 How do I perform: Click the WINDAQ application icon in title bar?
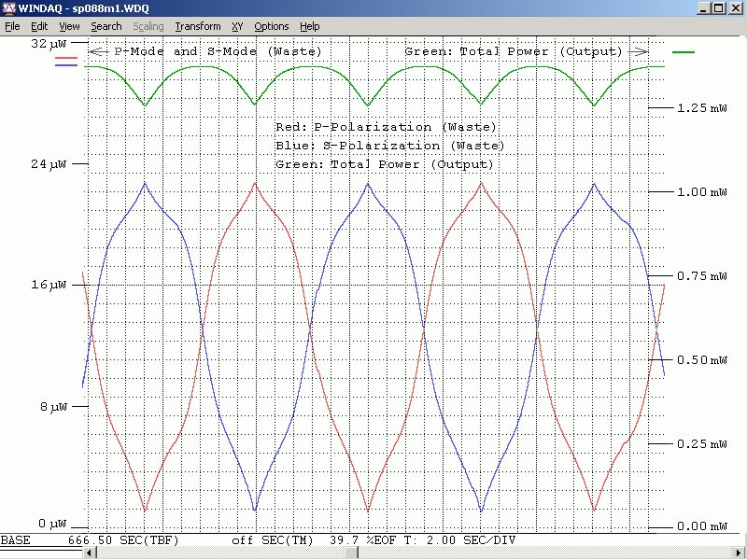(9, 8)
